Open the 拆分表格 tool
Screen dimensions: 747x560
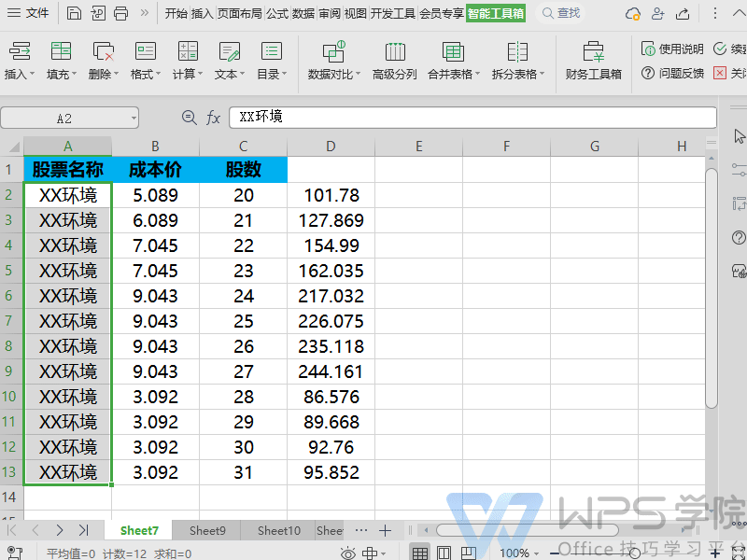pyautogui.click(x=518, y=61)
